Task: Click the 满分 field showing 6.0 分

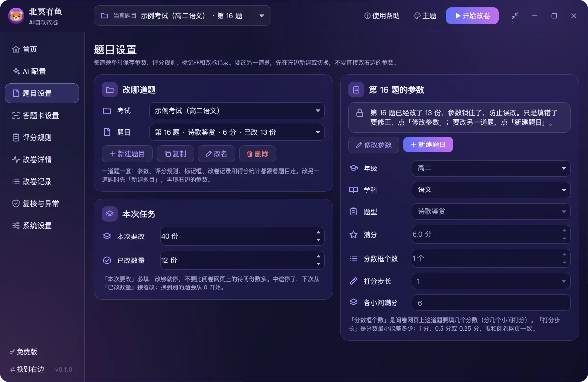Action: click(x=491, y=234)
